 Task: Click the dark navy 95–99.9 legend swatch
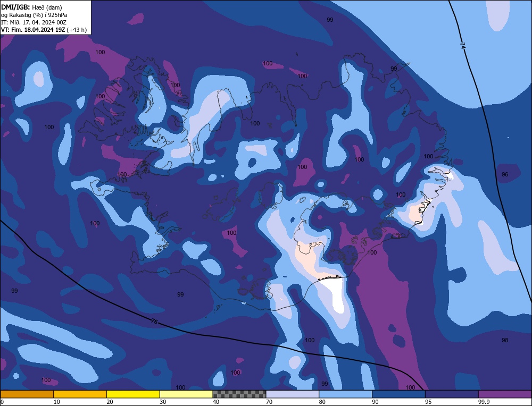(x=452, y=394)
